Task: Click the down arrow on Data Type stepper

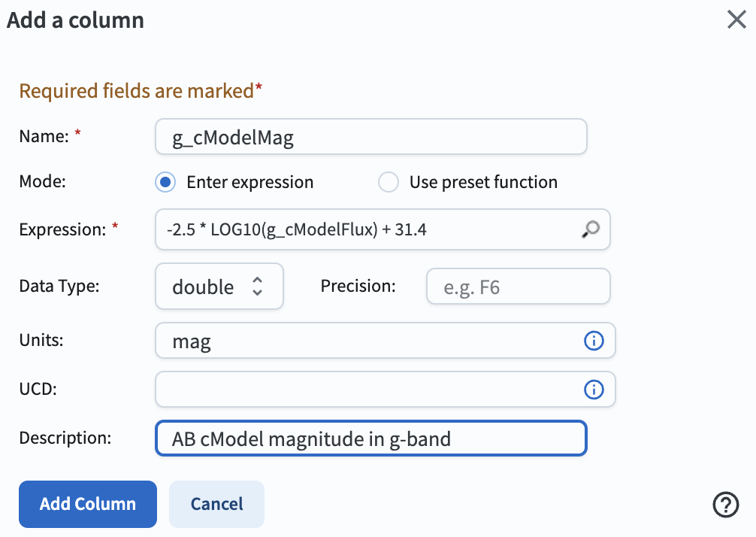Action: click(x=259, y=292)
